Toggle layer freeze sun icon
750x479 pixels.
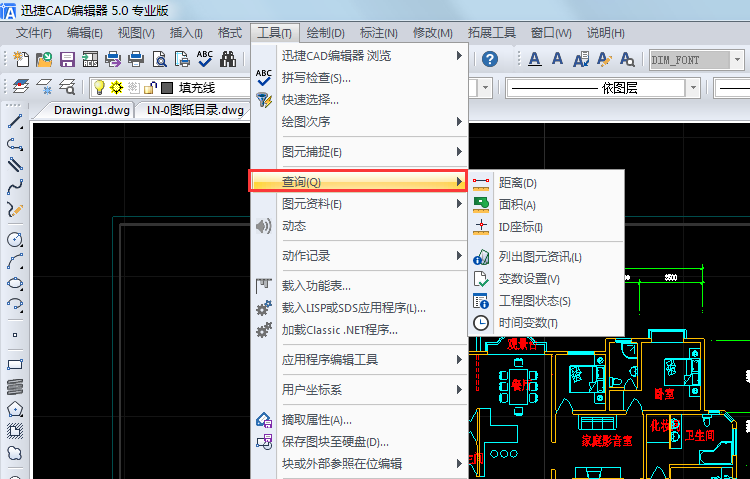point(116,88)
